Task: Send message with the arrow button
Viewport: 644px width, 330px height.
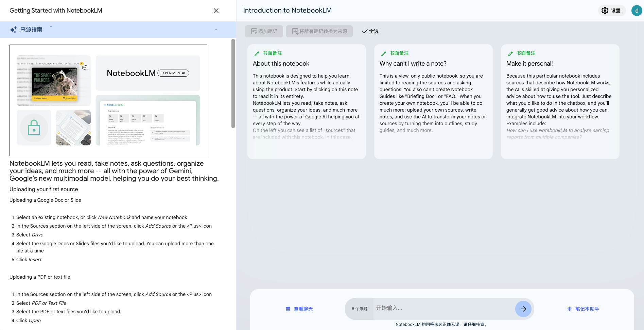Action: click(523, 309)
